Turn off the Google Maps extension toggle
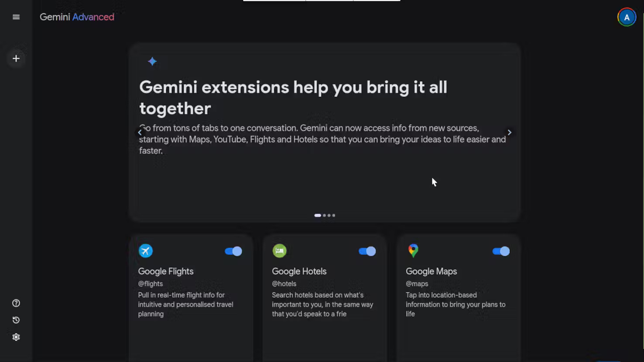Screen dimensions: 644x362 point(501,251)
